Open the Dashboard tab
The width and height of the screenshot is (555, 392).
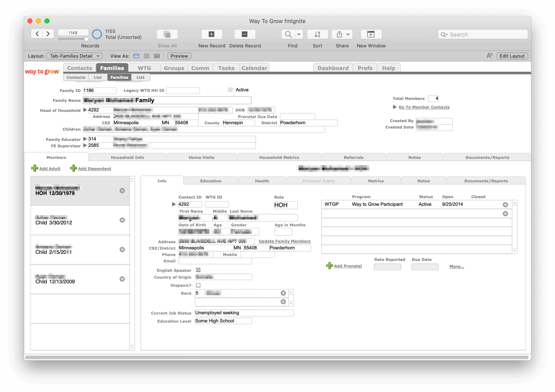click(333, 68)
